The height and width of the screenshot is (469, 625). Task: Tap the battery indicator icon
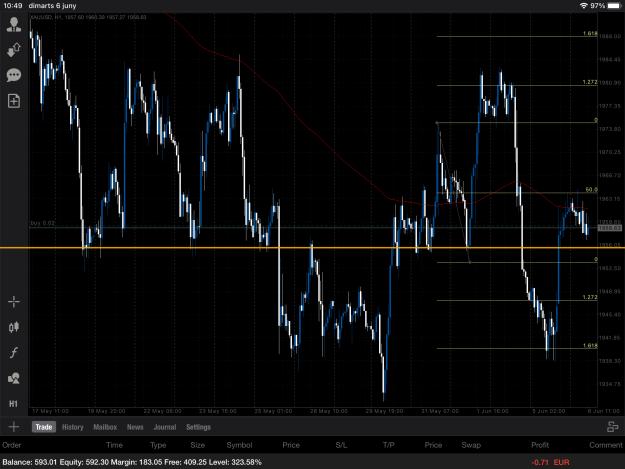(x=614, y=6)
